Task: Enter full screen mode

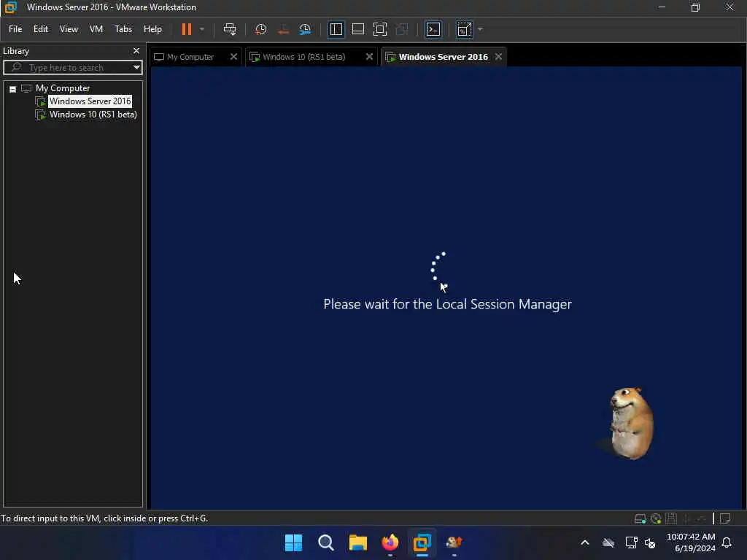Action: (x=379, y=29)
